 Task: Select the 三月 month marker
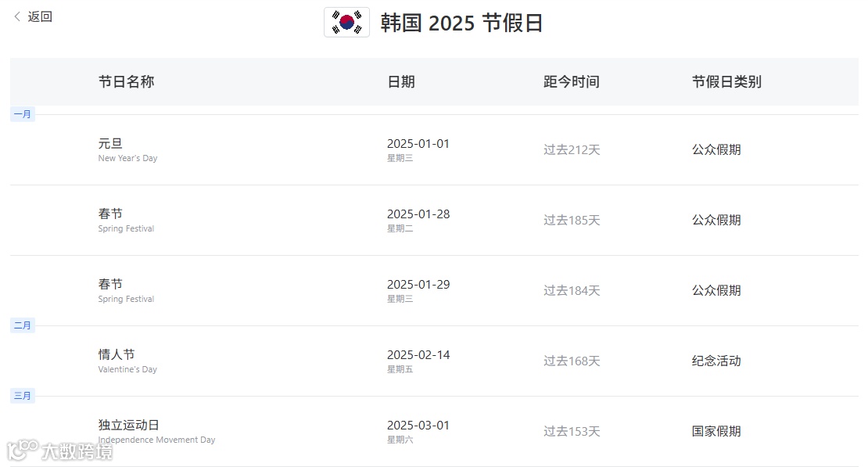[x=23, y=396]
